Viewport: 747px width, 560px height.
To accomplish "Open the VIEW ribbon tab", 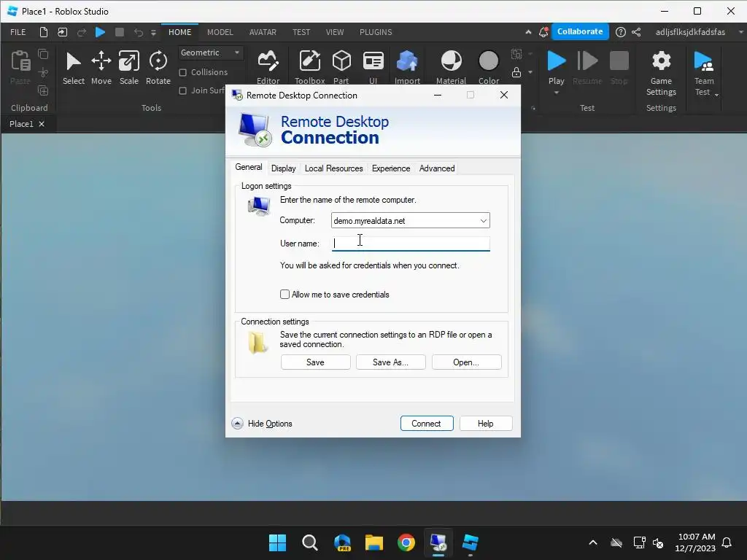I will pos(334,32).
